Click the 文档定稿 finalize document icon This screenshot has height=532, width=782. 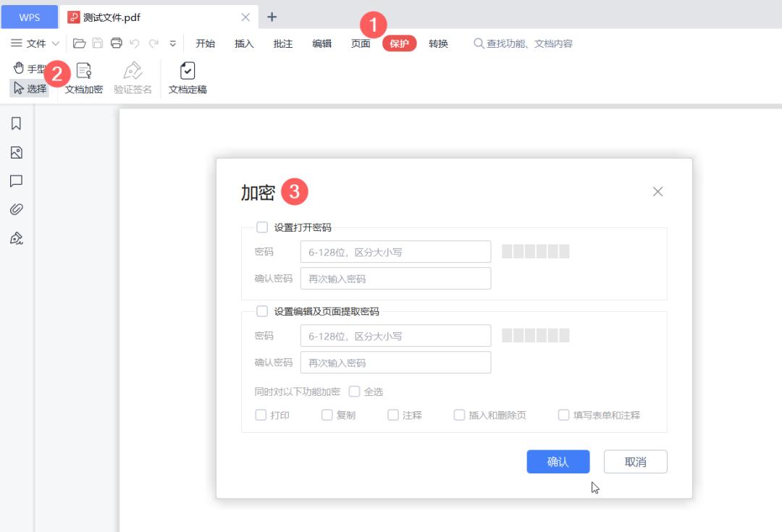point(187,76)
